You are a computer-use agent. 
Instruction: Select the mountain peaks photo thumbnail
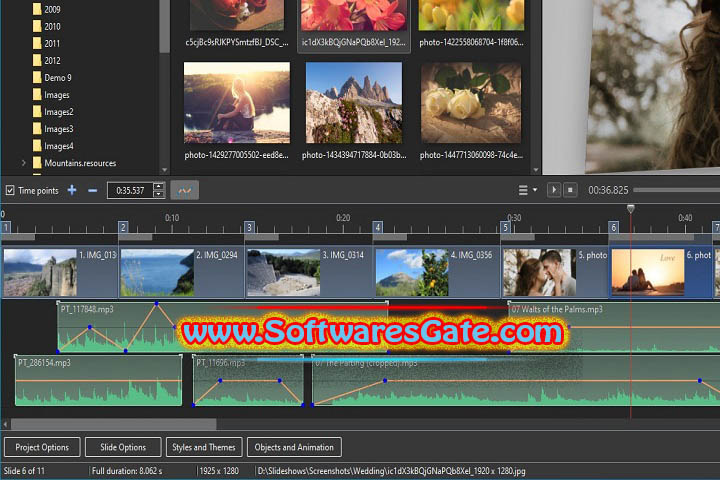pyautogui.click(x=354, y=102)
